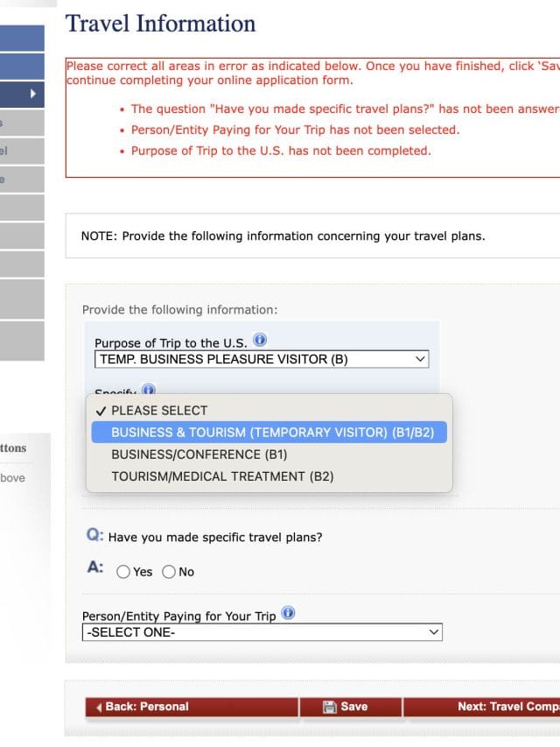
Task: Open the info icon next to Specify
Action: coord(148,391)
